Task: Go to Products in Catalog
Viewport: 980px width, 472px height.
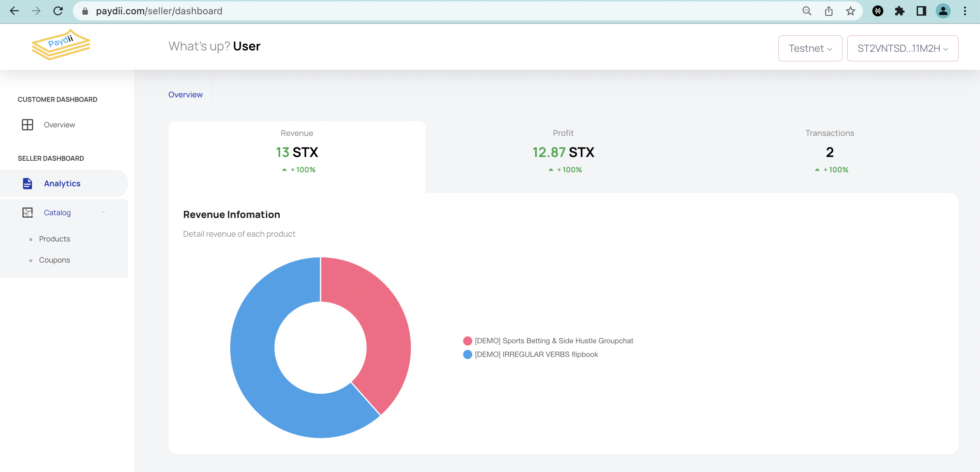Action: pos(54,239)
